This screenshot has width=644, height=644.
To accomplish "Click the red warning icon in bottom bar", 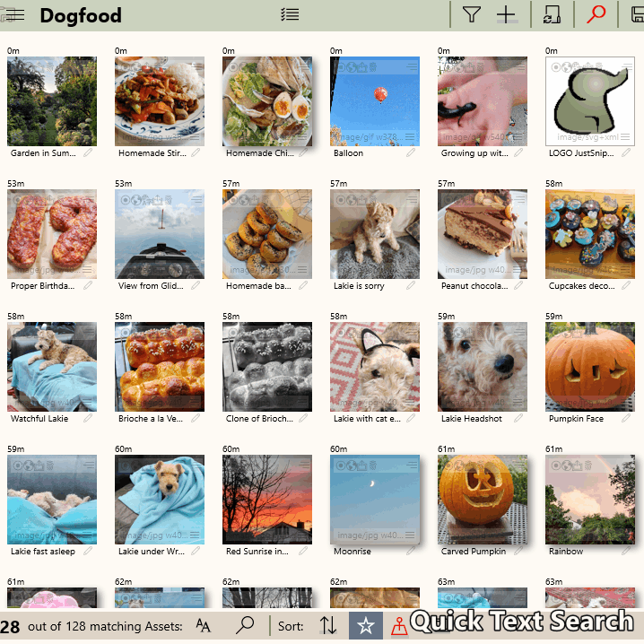I will [x=399, y=628].
